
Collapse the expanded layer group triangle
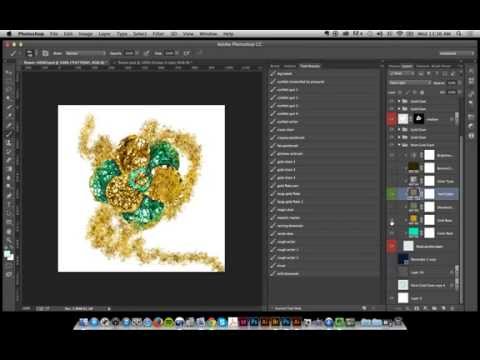pyautogui.click(x=399, y=145)
